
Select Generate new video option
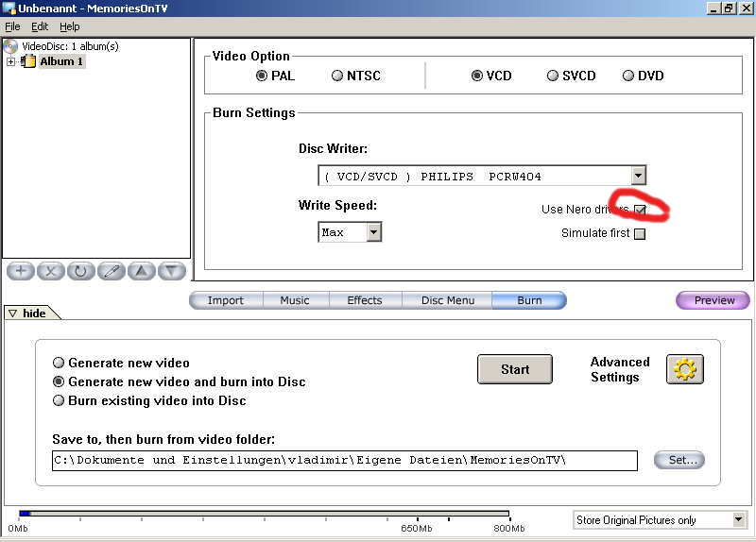point(121,363)
